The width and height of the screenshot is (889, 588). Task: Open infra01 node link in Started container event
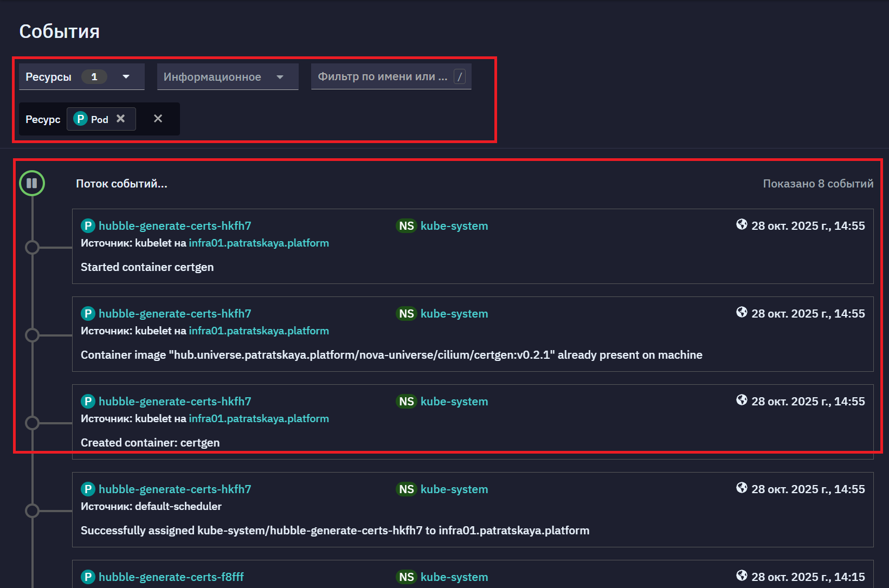pos(259,243)
